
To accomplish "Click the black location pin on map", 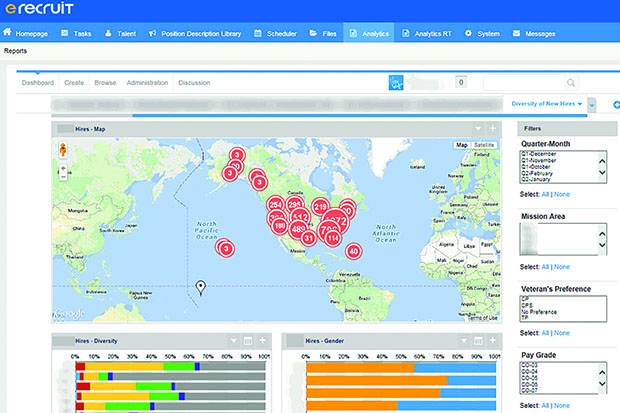I will pyautogui.click(x=201, y=288).
